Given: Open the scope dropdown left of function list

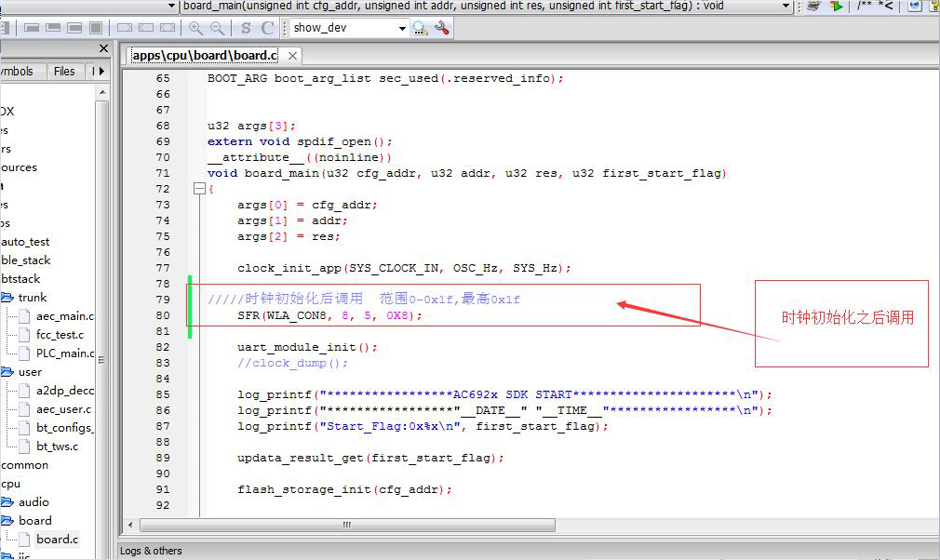Looking at the screenshot, I should tap(171, 6).
